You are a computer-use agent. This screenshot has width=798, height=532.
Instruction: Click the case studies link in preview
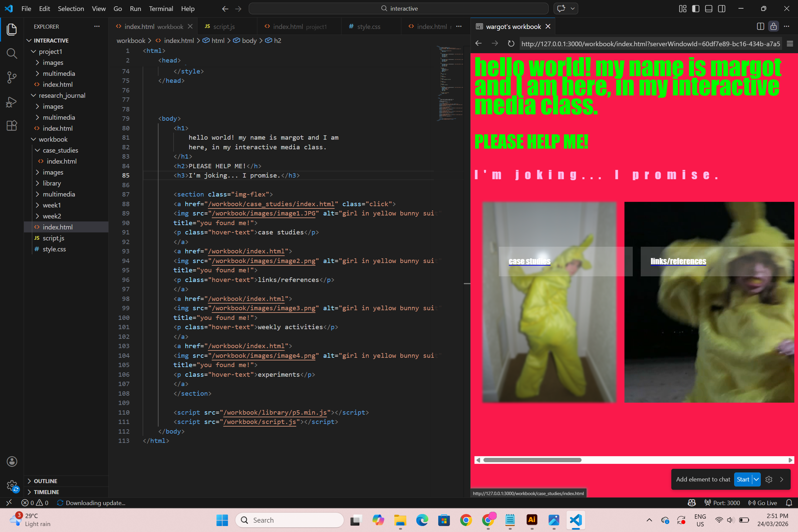(x=529, y=261)
